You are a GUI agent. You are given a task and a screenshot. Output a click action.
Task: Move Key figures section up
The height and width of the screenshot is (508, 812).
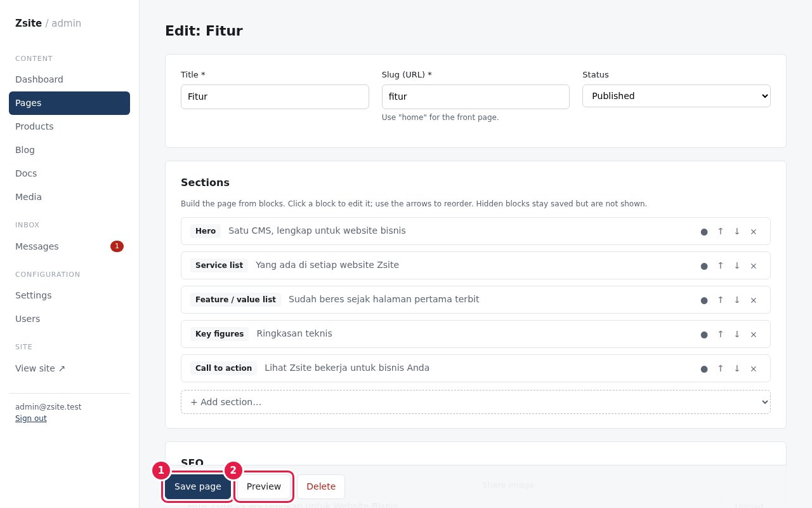click(721, 334)
